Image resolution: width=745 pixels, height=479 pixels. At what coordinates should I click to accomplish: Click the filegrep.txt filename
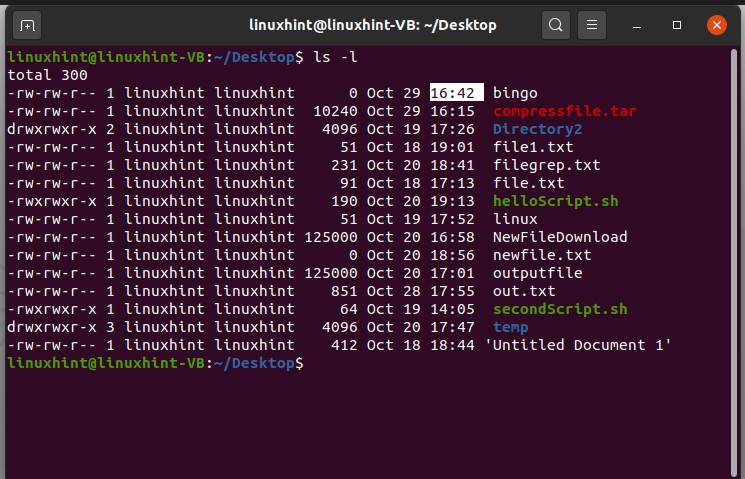(x=546, y=165)
